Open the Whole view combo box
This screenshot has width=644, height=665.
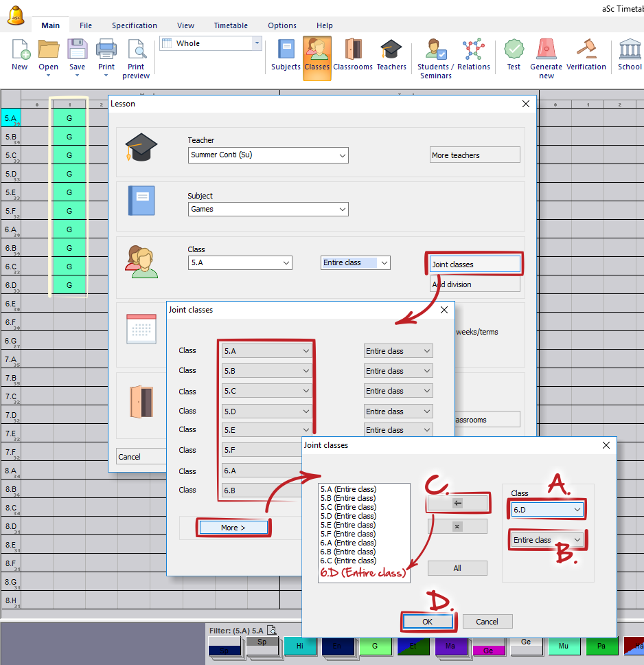[x=210, y=43]
